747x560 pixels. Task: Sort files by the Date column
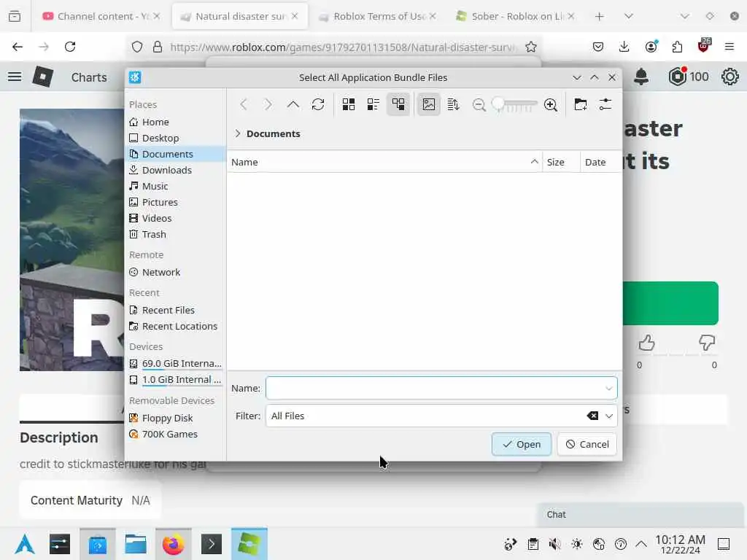pos(601,163)
